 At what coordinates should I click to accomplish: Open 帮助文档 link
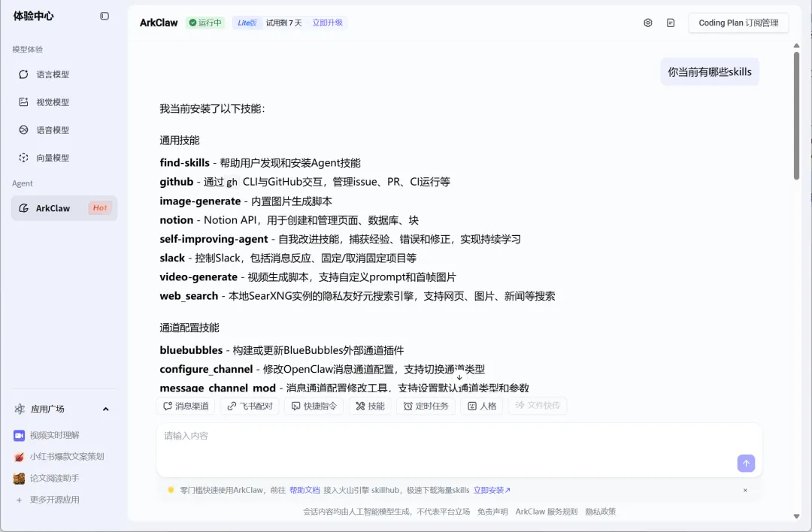[x=304, y=490]
